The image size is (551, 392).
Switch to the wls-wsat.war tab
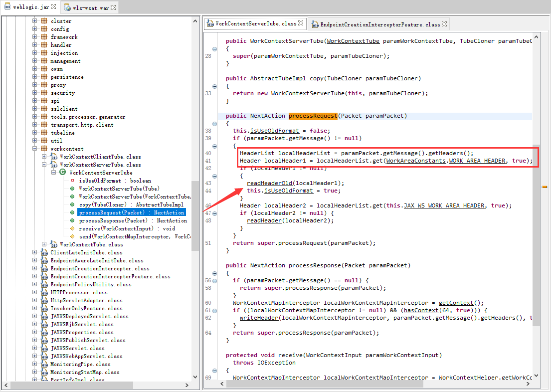[90, 8]
